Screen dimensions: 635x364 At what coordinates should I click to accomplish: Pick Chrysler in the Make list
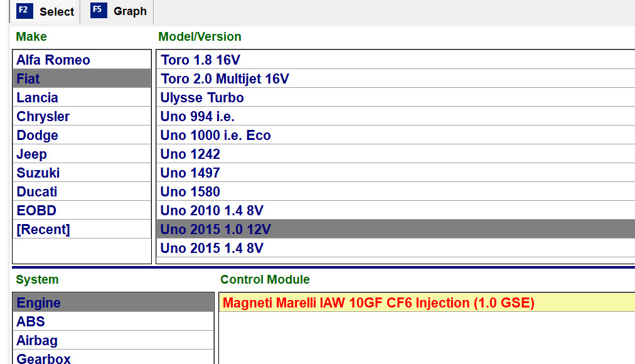(82, 116)
